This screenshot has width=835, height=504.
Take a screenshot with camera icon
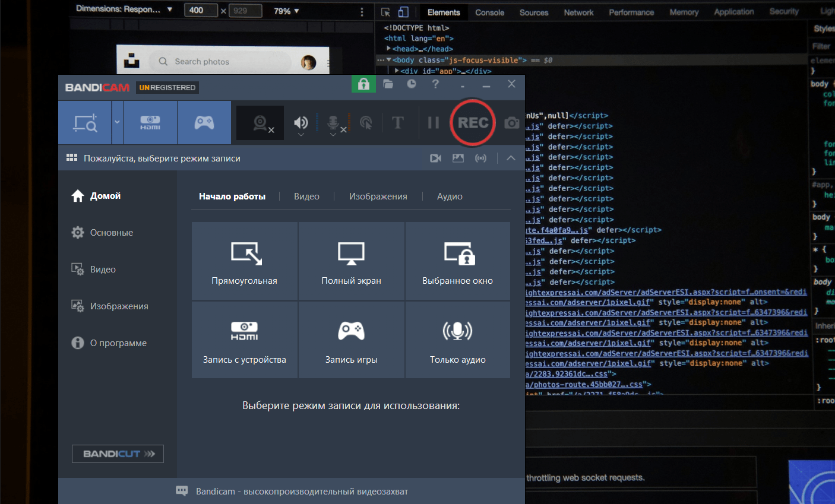(x=512, y=123)
